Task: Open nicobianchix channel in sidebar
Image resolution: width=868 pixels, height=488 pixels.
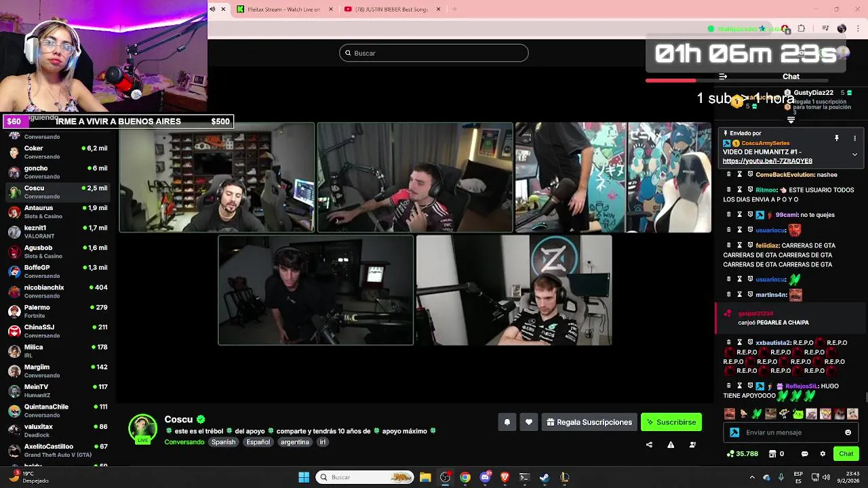Action: point(58,291)
